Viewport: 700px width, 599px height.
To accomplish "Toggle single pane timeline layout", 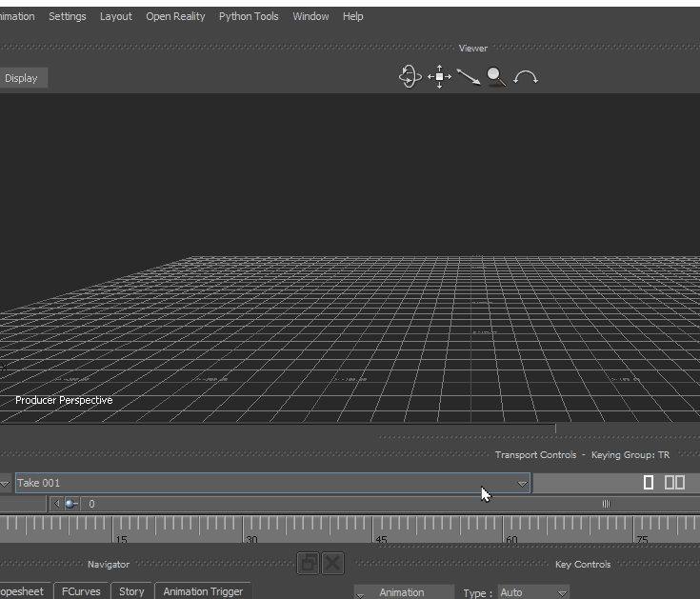I will (x=649, y=483).
